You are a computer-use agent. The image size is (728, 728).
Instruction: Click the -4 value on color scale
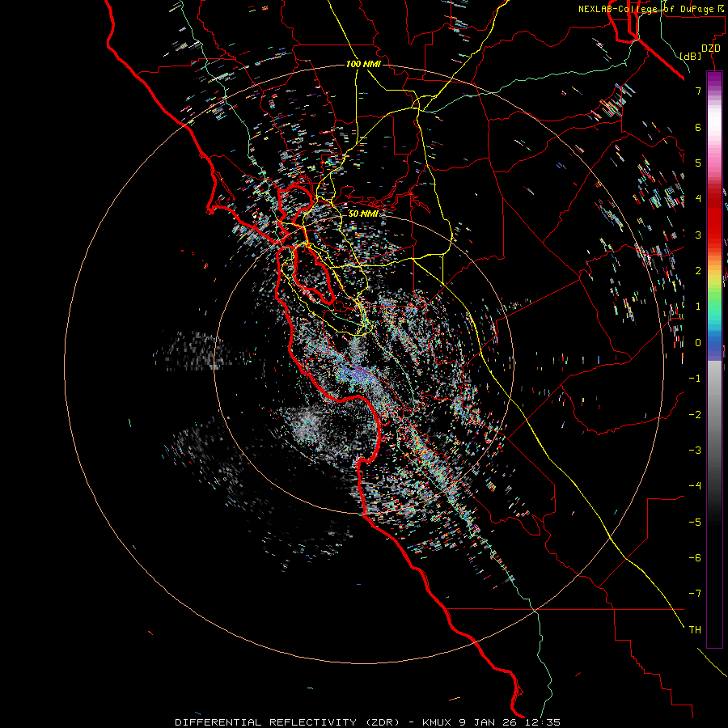695,486
